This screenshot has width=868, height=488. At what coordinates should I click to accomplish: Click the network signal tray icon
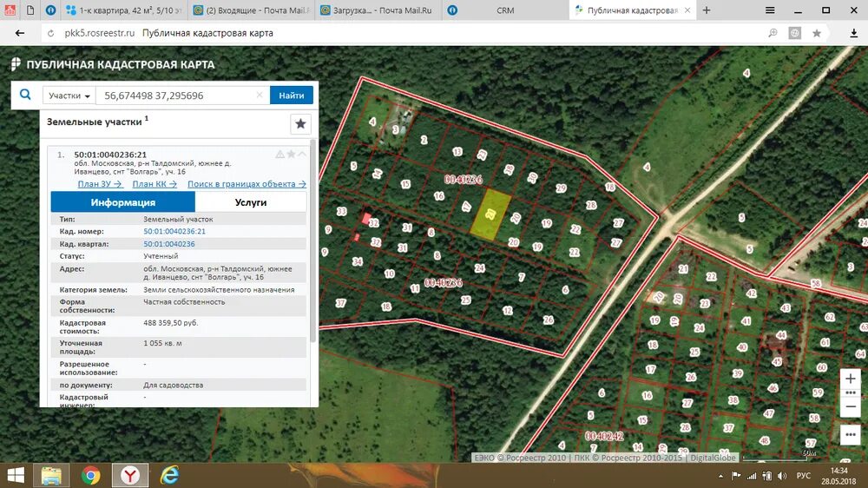coord(751,476)
